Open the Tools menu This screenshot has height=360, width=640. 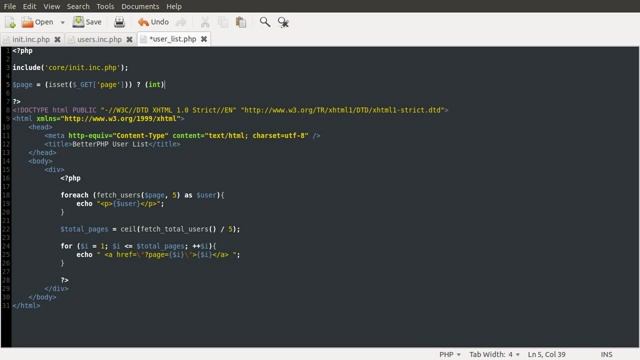(105, 7)
